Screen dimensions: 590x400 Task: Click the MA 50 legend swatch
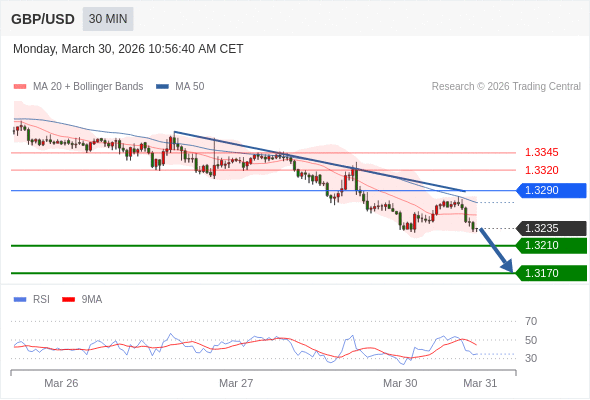[x=162, y=87]
